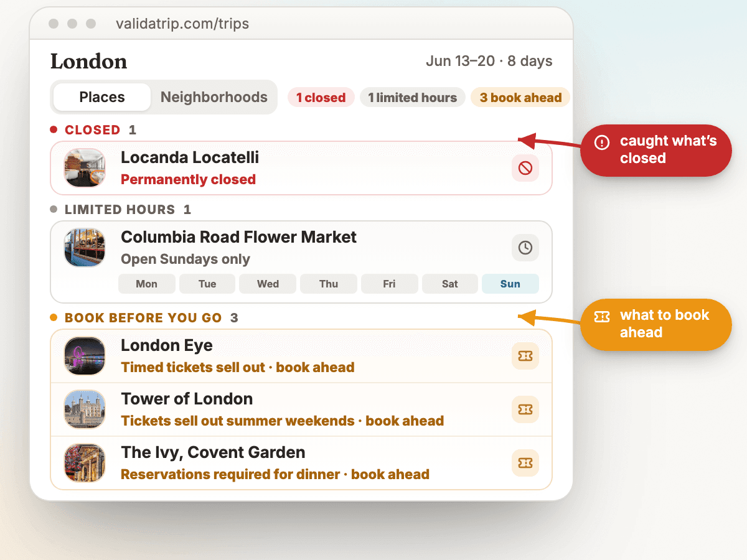747x560 pixels.
Task: Click Tickets sell out summer weekends text
Action: point(237,421)
